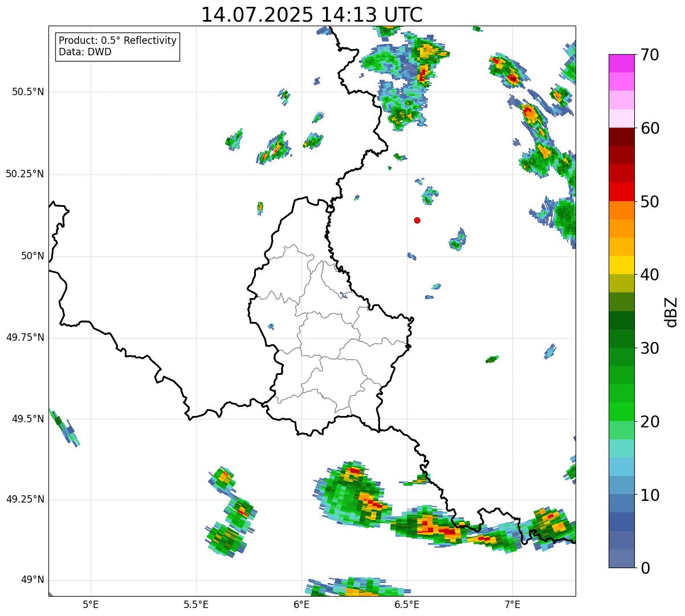Pick the olive swatch just below 40

click(621, 283)
